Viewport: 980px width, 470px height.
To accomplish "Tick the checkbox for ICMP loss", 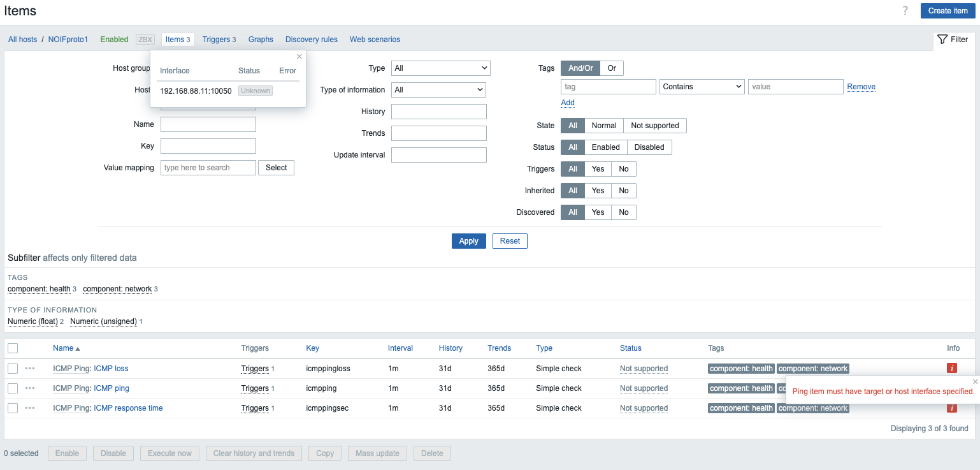I will click(x=13, y=369).
